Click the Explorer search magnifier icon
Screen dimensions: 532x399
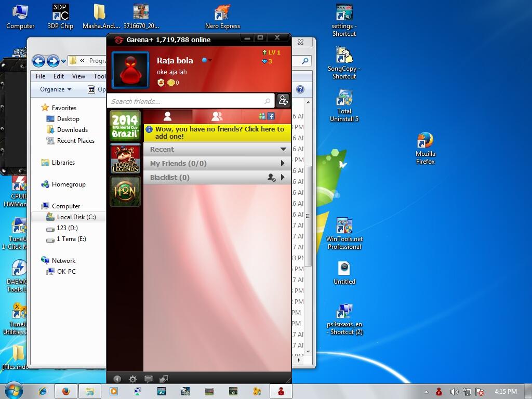pyautogui.click(x=305, y=61)
